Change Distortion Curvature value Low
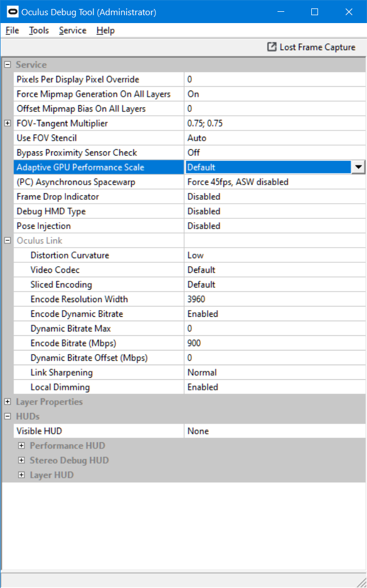The image size is (367, 588). [x=275, y=255]
